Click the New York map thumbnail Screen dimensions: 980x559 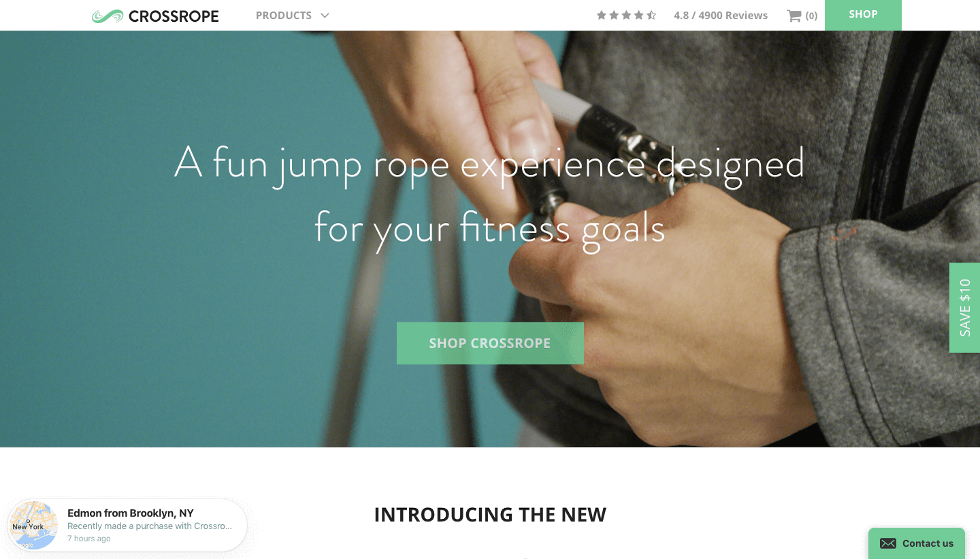(33, 525)
